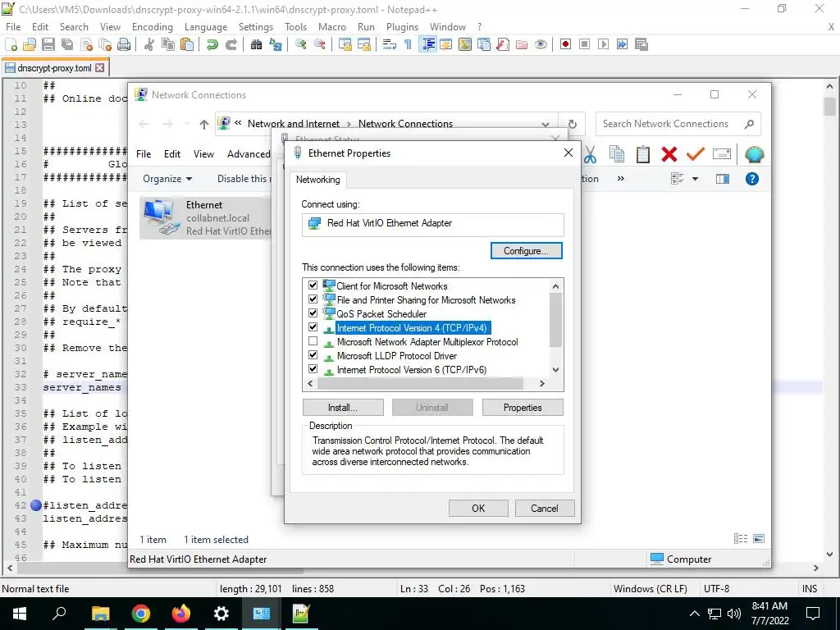
Task: Expand the view options dropdown arrow
Action: 695,179
